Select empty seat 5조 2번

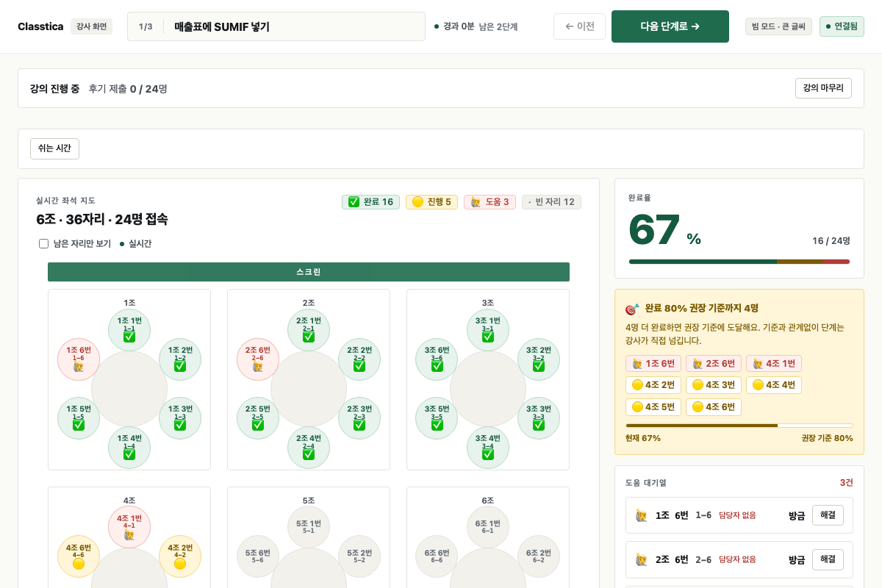coord(359,556)
